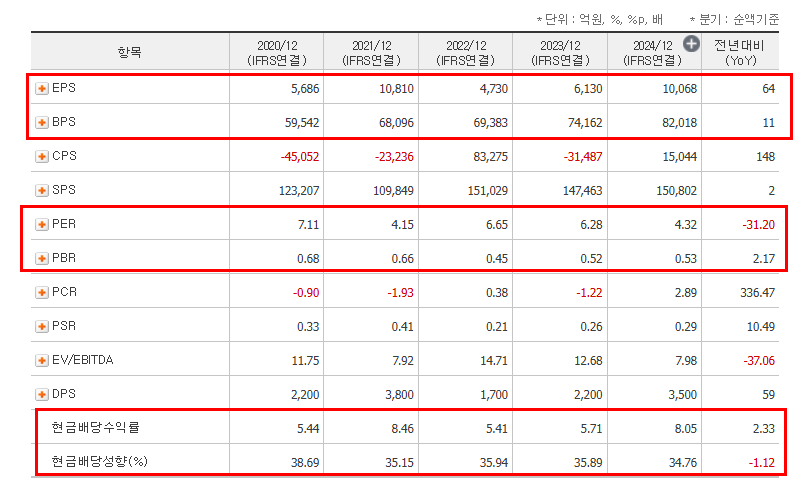Viewport: 793px width, 486px height.
Task: Expand the PER row plus icon
Action: click(x=42, y=224)
